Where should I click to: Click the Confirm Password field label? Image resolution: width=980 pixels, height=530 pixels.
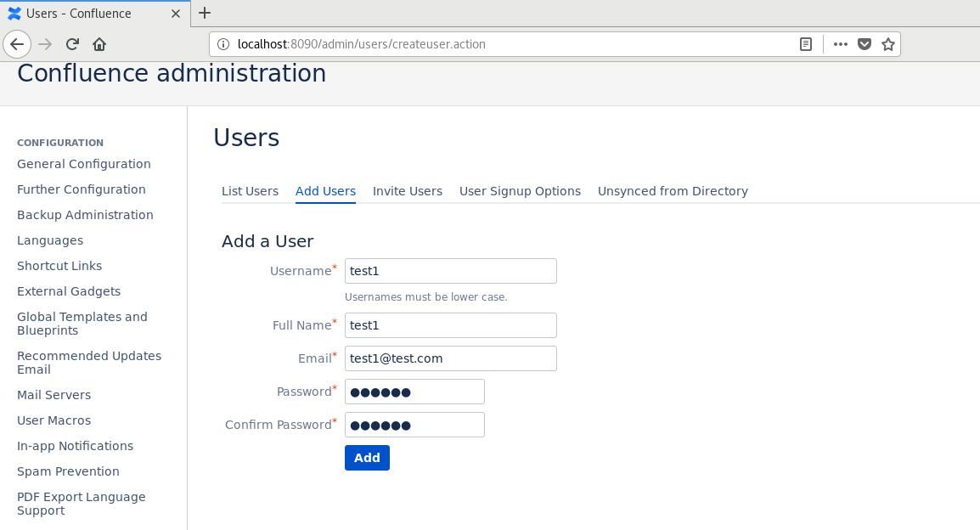[280, 425]
